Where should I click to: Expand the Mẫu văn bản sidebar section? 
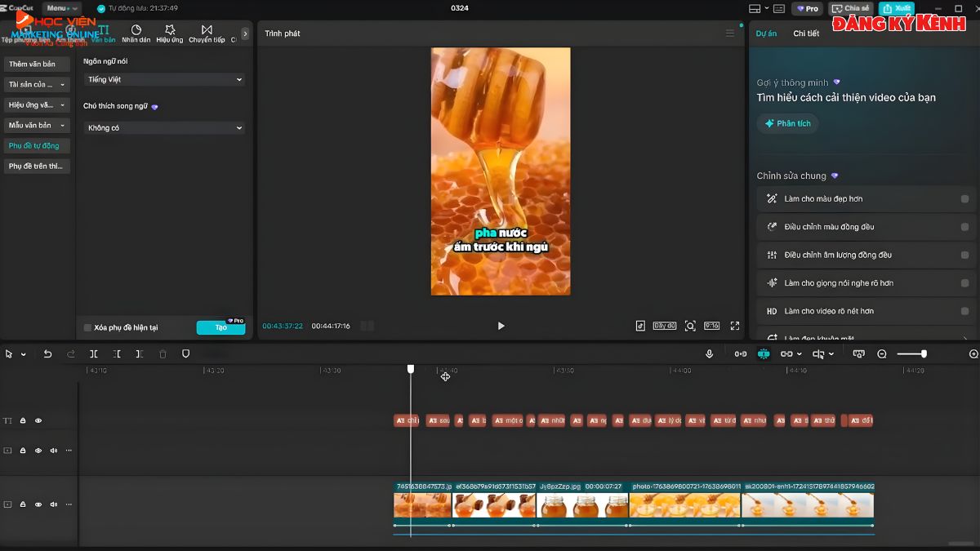pyautogui.click(x=37, y=126)
